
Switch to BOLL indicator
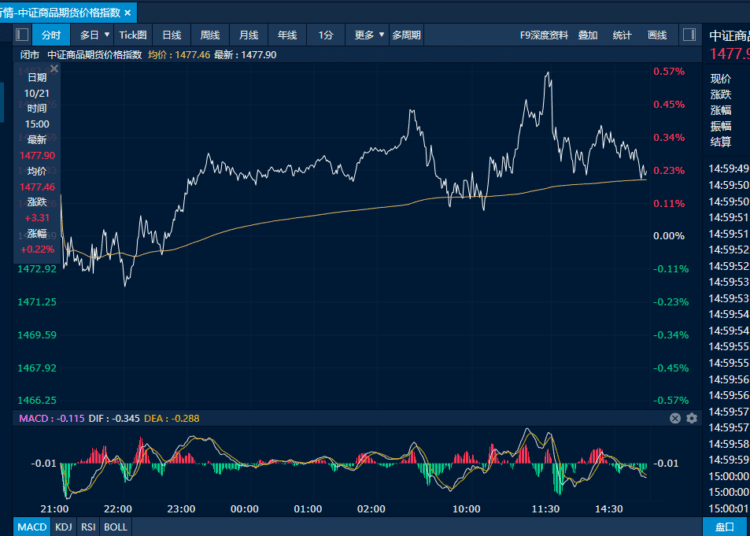point(116,527)
